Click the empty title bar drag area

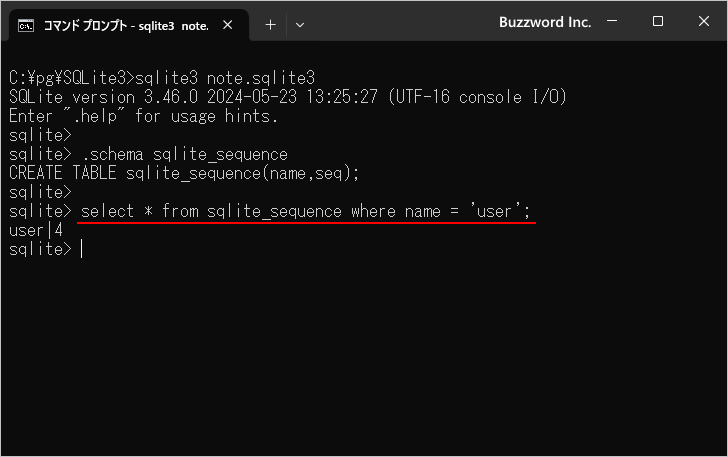click(400, 22)
